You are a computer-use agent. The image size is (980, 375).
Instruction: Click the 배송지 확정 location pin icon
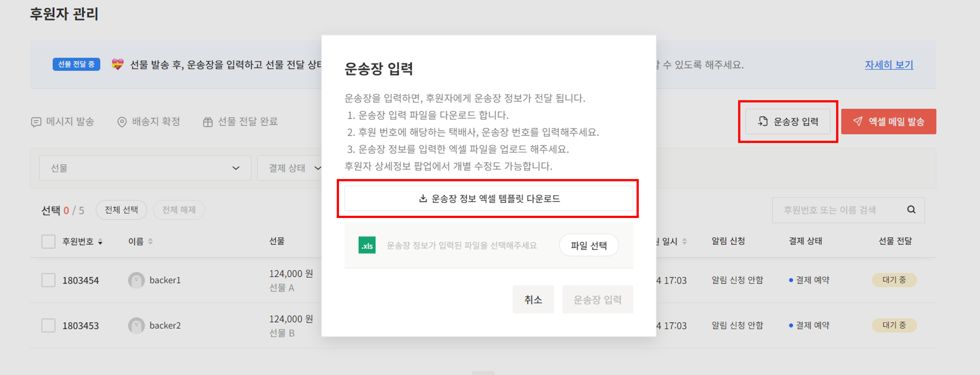122,122
